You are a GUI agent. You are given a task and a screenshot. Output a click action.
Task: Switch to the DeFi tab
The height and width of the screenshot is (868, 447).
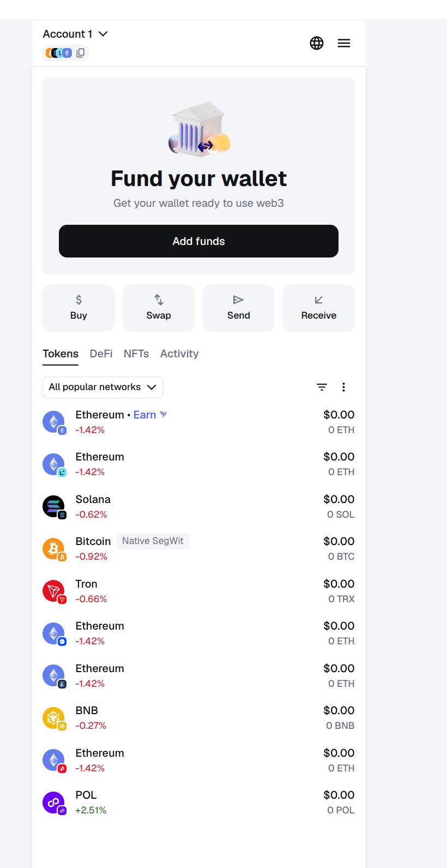coord(101,354)
